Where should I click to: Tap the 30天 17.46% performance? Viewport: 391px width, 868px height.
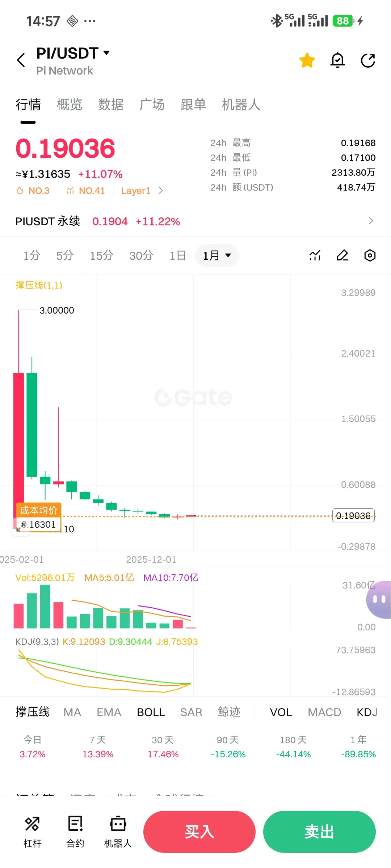(x=163, y=747)
